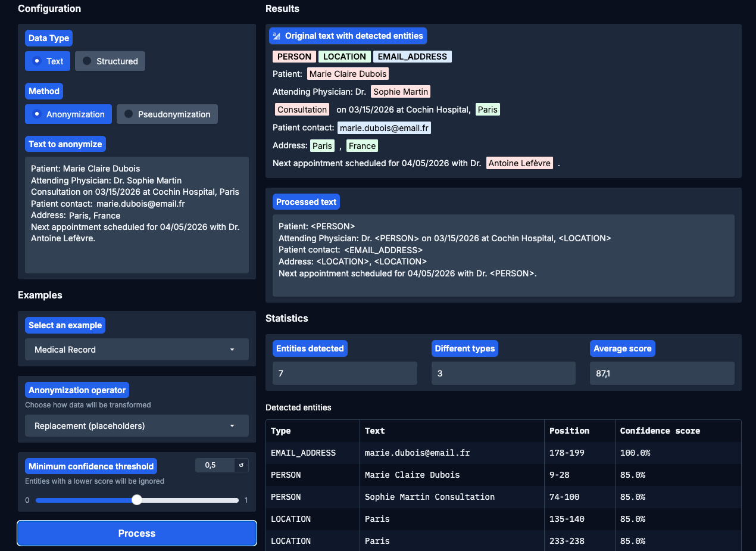
Task: Click the Type column header
Action: pos(281,431)
